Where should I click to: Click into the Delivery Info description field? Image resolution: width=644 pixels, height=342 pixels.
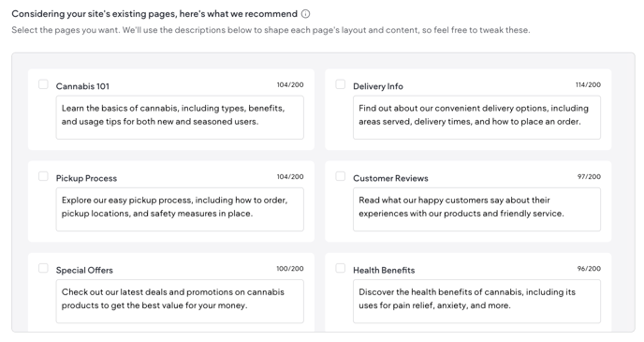pyautogui.click(x=476, y=117)
